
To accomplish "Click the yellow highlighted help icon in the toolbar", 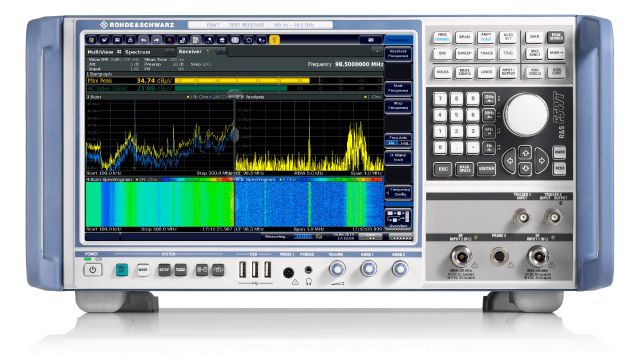I will (x=275, y=40).
